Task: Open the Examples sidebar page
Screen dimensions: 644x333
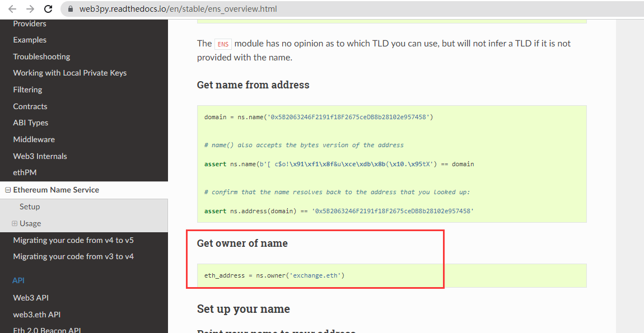Action: (x=30, y=40)
